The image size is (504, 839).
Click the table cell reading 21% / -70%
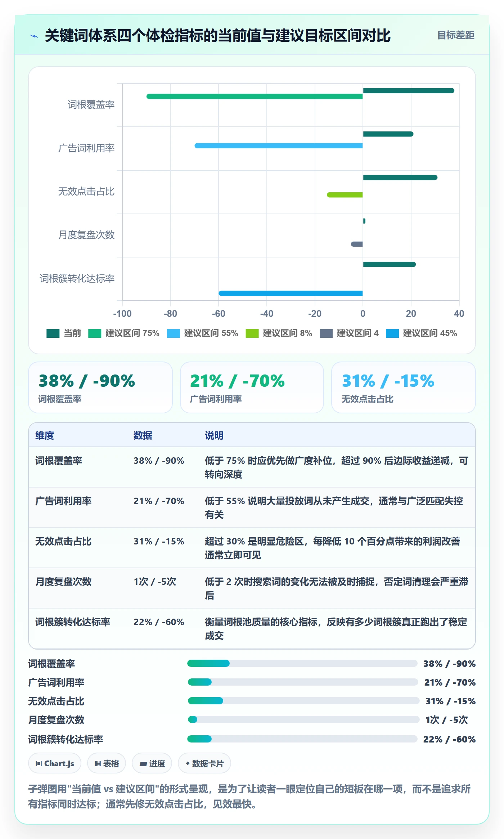(x=159, y=501)
